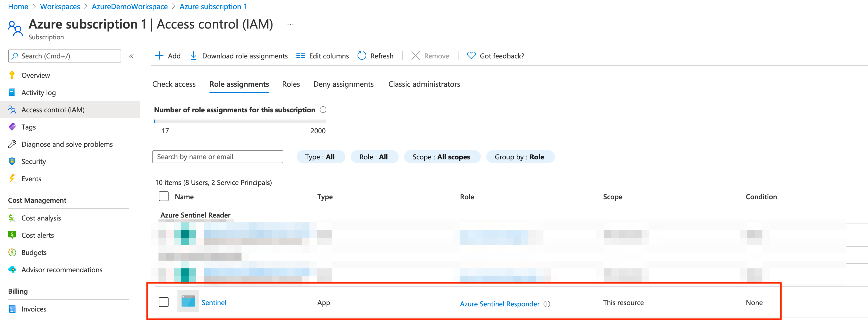Go to Home breadcrumb

(x=18, y=6)
